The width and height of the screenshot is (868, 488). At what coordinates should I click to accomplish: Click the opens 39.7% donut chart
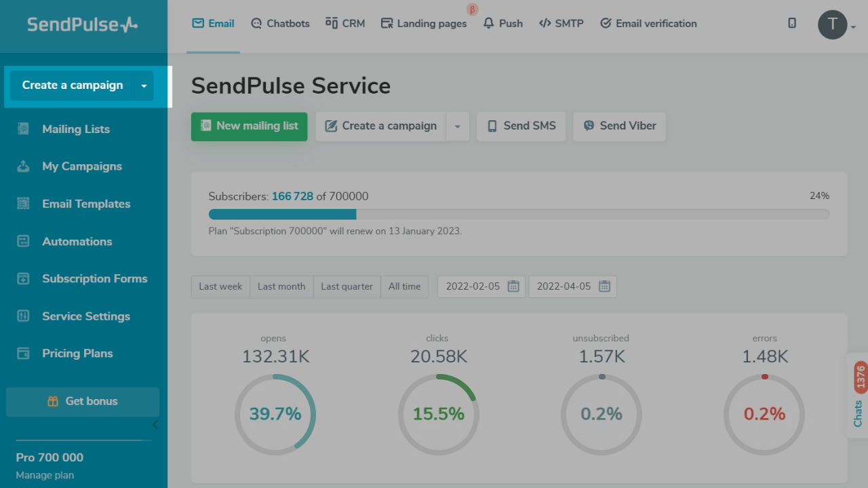pyautogui.click(x=275, y=414)
